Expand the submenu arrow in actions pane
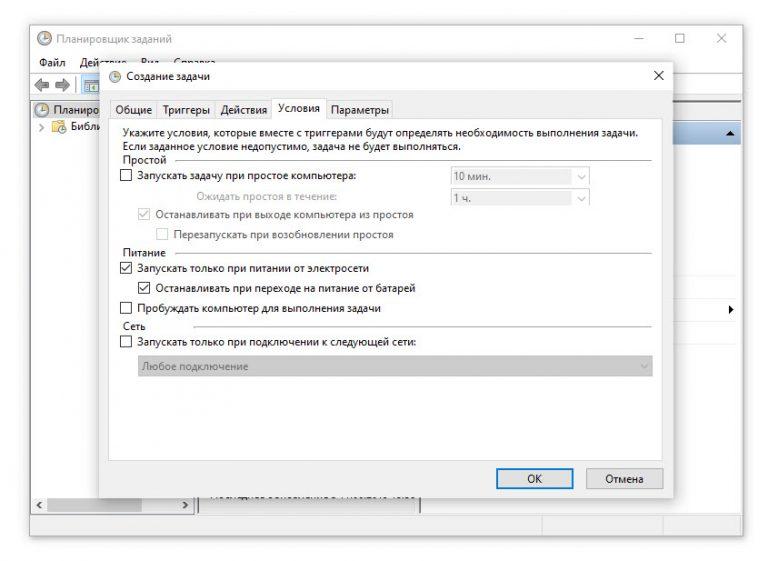The width and height of the screenshot is (768, 561). pos(731,310)
